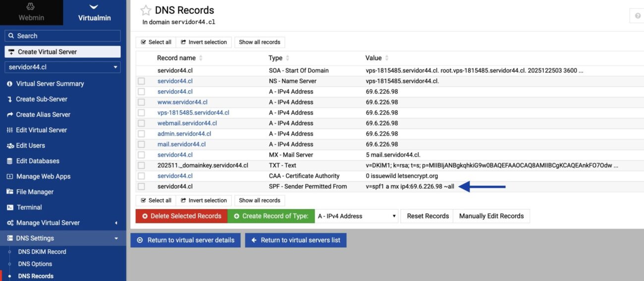This screenshot has height=281, width=644.
Task: Switch to the Virtualmin tab
Action: (x=94, y=12)
